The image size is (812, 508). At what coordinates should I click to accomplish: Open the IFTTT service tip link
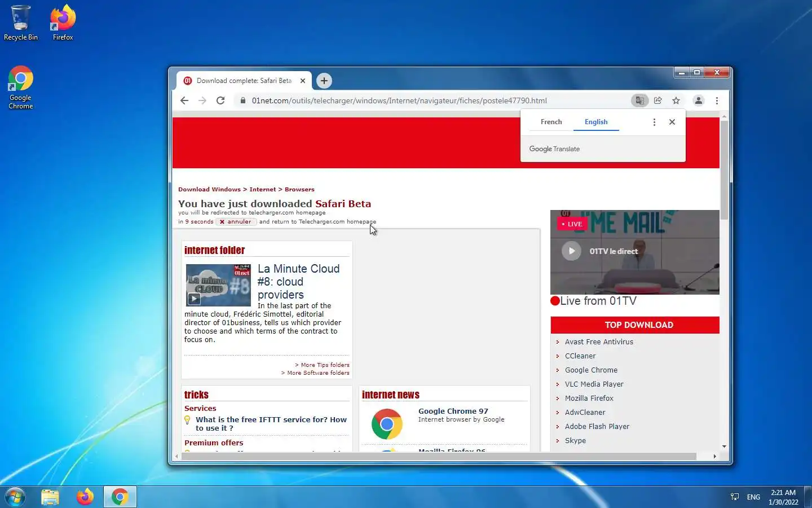point(271,424)
